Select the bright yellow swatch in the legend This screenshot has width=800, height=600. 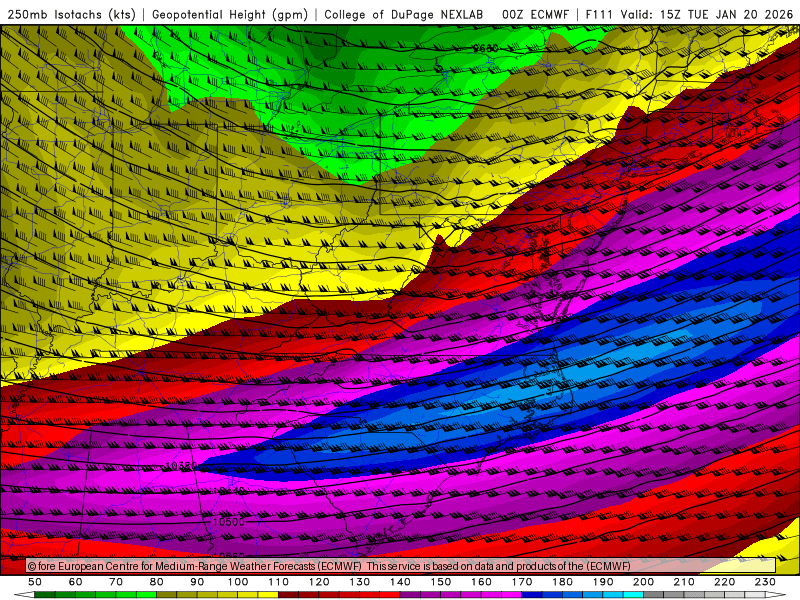pos(268,595)
